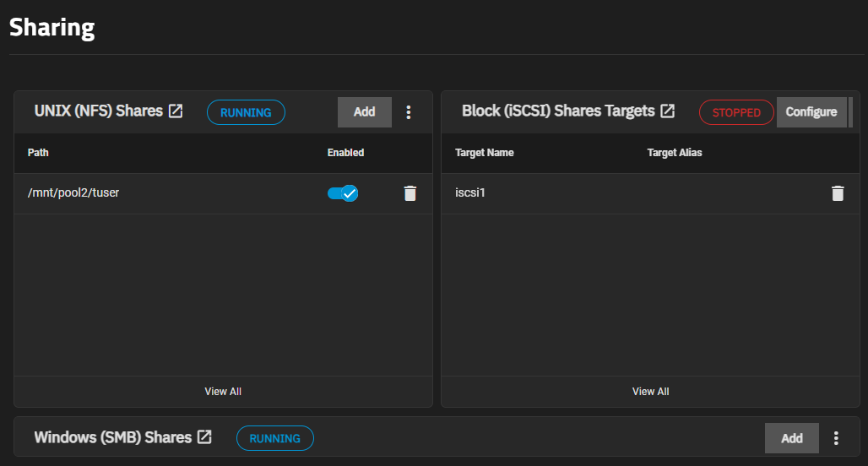Open Block (iSCSI) Shares external link icon
Image resolution: width=868 pixels, height=466 pixels.
[668, 111]
